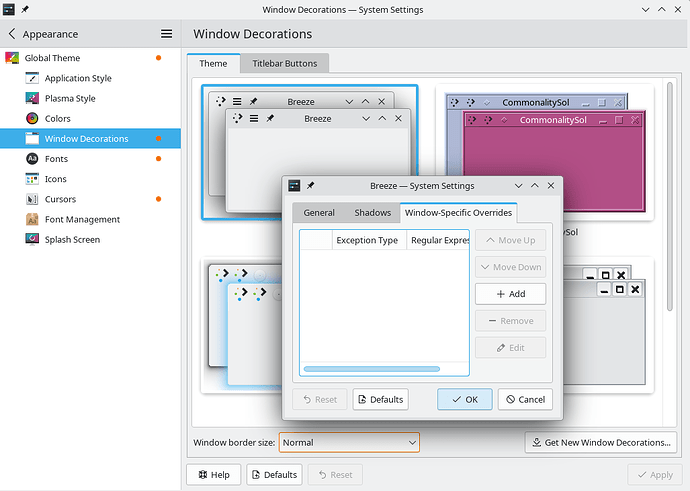690x491 pixels.
Task: Select Window Decorations in sidebar
Action: click(x=90, y=139)
